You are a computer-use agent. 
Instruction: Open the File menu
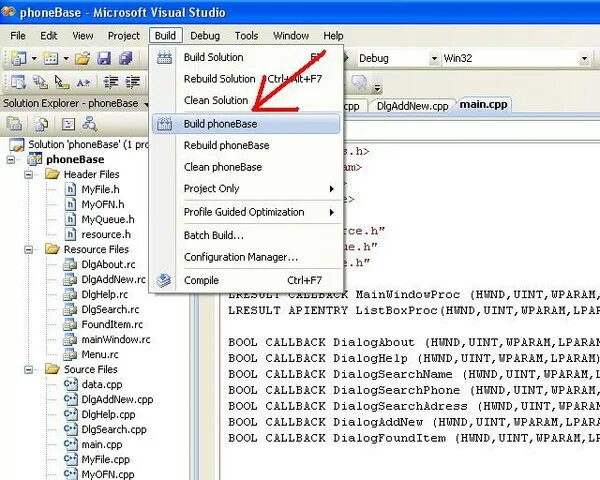[18, 36]
